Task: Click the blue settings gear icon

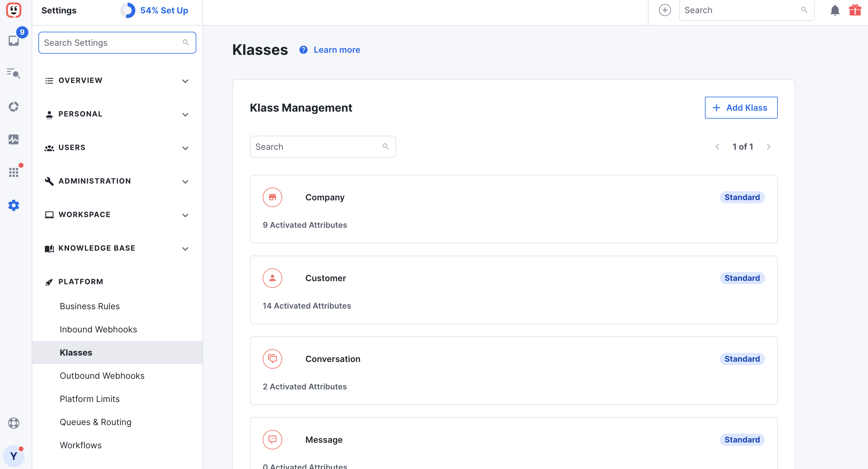Action: point(13,205)
